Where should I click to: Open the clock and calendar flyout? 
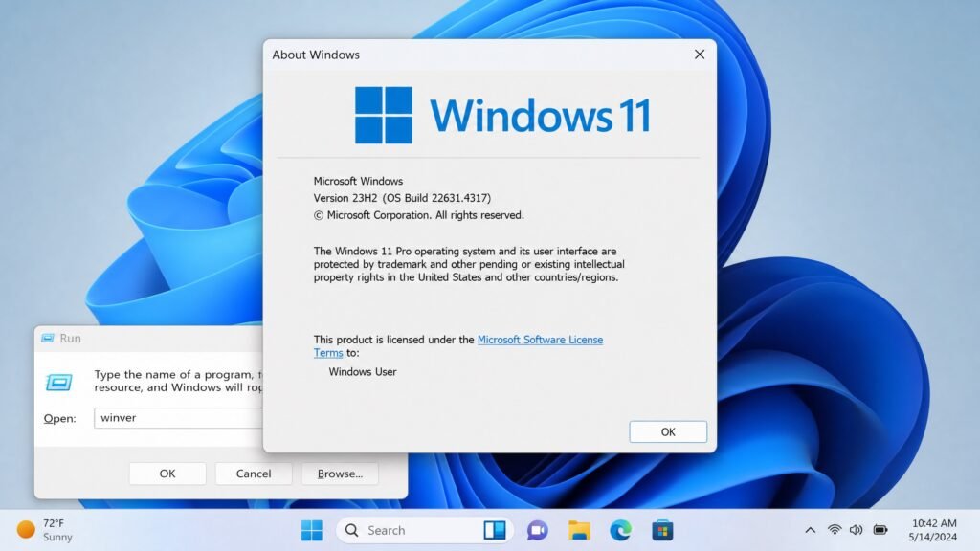click(x=933, y=530)
